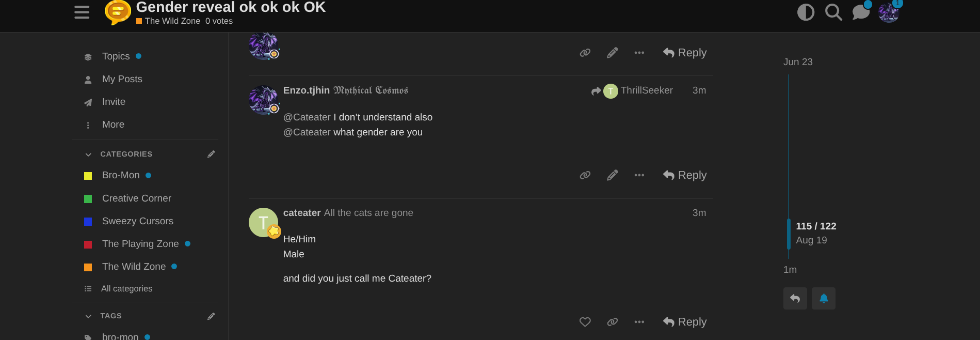Image resolution: width=980 pixels, height=340 pixels.
Task: Open your profile avatar in header
Action: [888, 12]
